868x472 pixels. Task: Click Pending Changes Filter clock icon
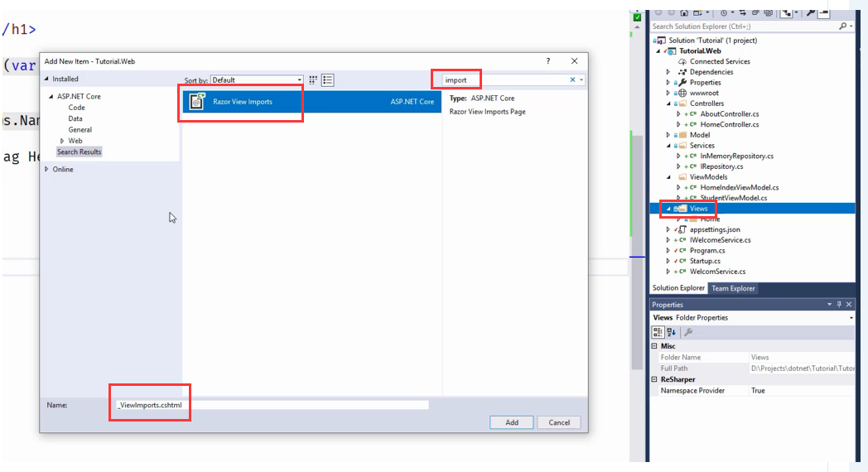[x=724, y=12]
